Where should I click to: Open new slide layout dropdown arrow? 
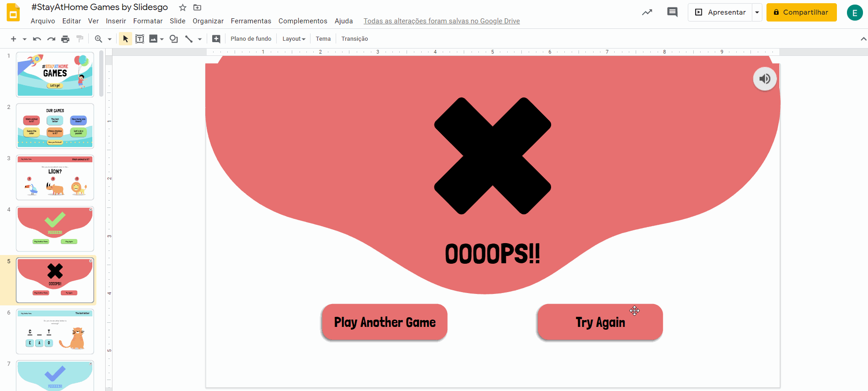(x=25, y=39)
